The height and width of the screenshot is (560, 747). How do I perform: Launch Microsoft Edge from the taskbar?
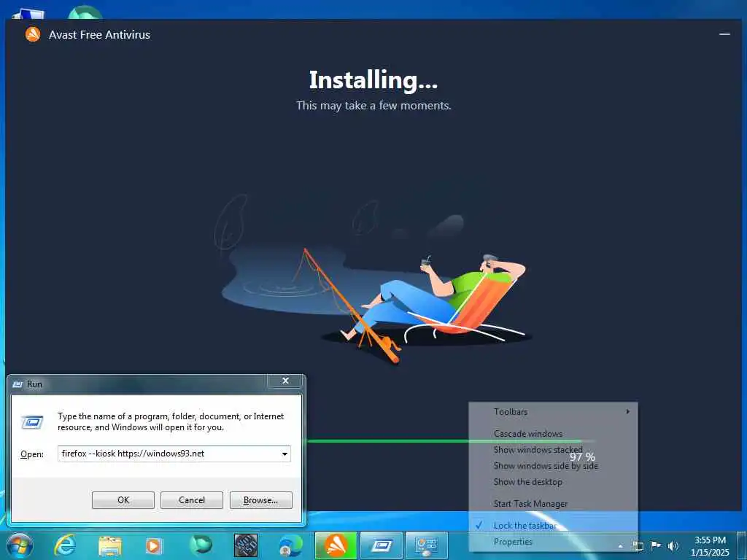(290, 545)
